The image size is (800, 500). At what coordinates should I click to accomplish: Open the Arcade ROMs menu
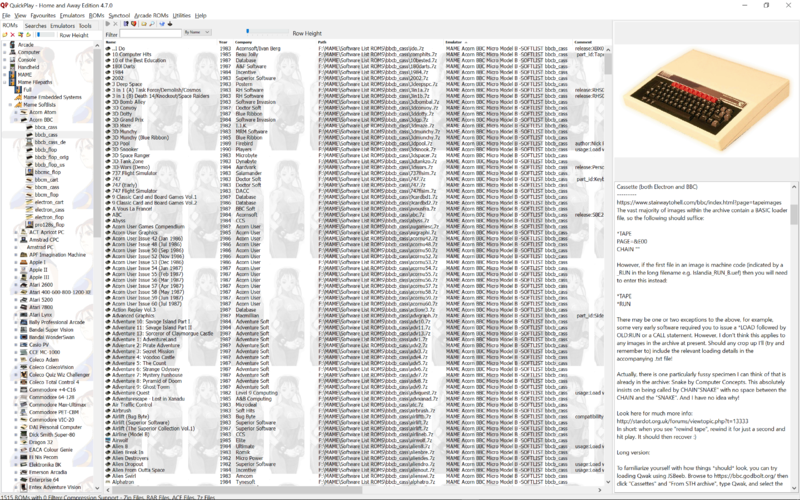tap(151, 15)
